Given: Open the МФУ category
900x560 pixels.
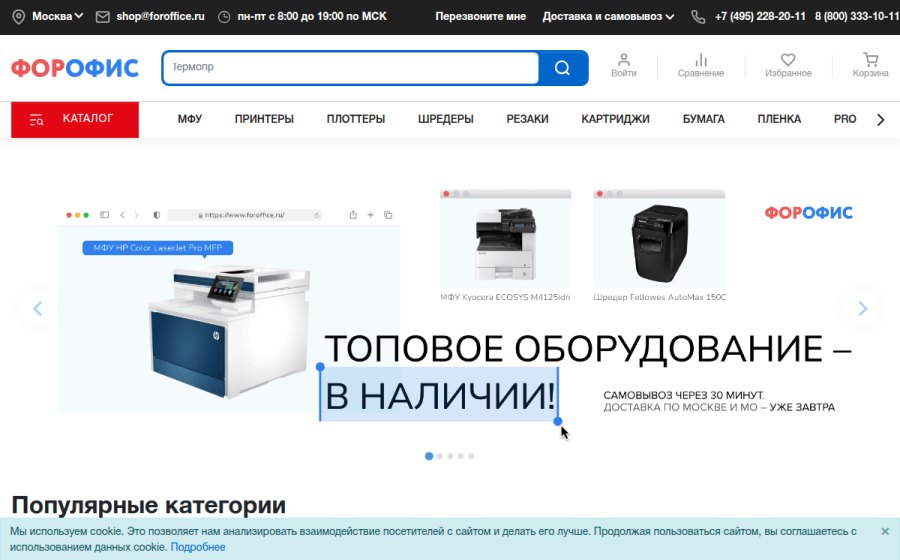Looking at the screenshot, I should click(189, 119).
